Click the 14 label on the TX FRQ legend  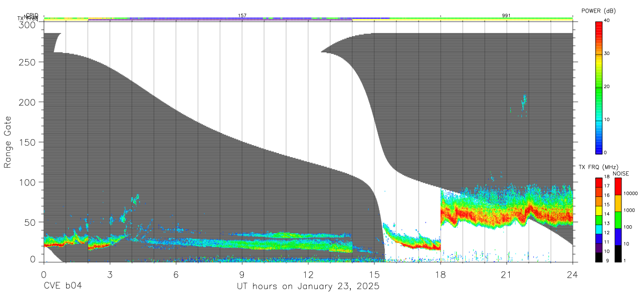(607, 214)
